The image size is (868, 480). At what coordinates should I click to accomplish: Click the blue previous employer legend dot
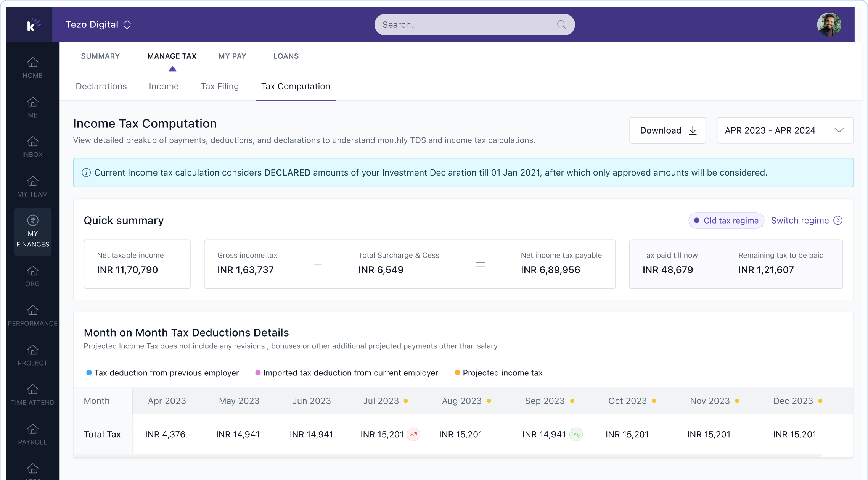pyautogui.click(x=89, y=372)
